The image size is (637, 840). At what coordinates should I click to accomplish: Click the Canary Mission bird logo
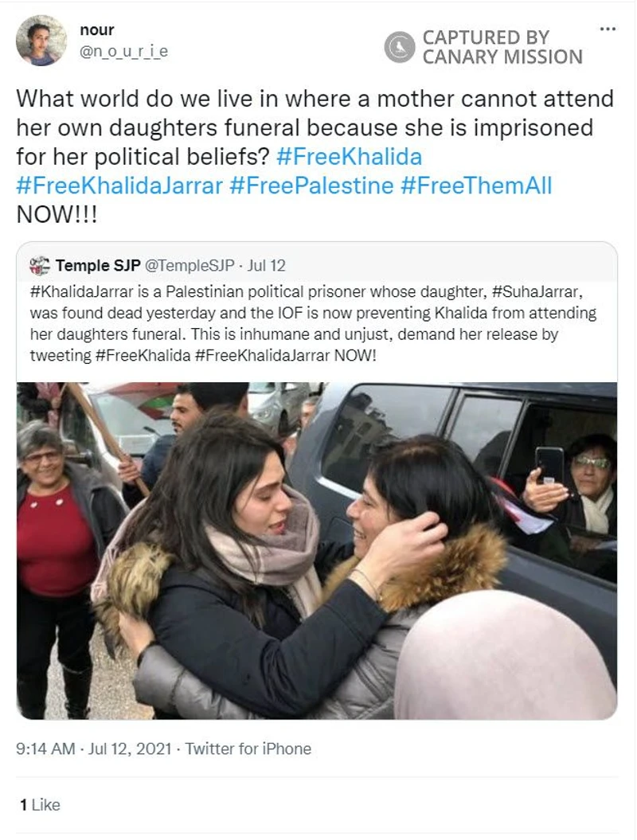point(400,47)
